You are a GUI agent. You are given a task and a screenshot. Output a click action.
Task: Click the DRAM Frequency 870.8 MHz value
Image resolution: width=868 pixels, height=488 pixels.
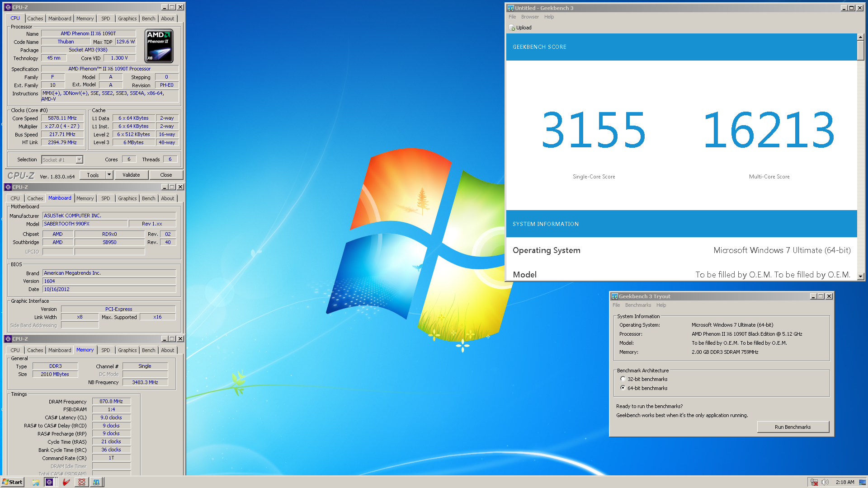coord(111,401)
